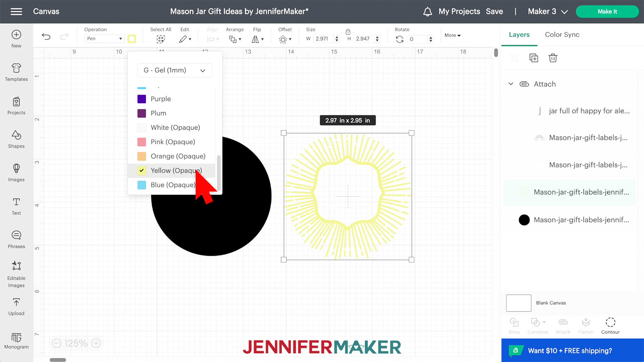Screen dimensions: 644x362
Task: Expand the More toolbar menu
Action: coord(452,35)
